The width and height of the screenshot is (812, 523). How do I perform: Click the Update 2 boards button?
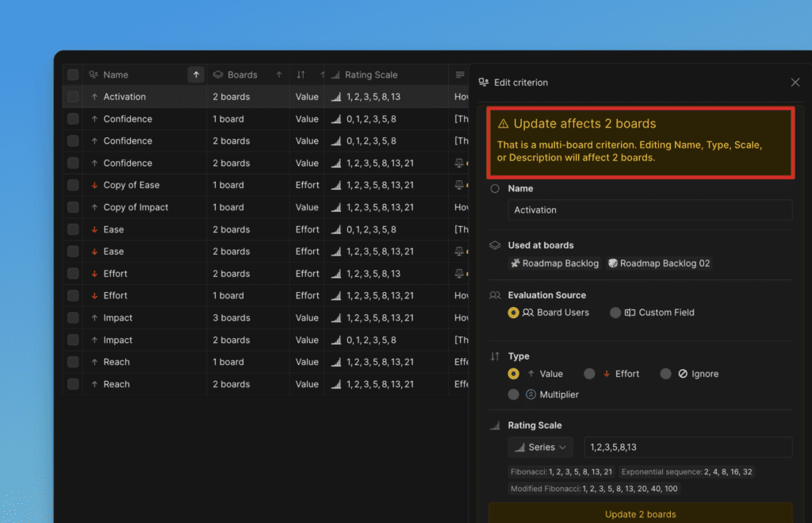pos(640,513)
